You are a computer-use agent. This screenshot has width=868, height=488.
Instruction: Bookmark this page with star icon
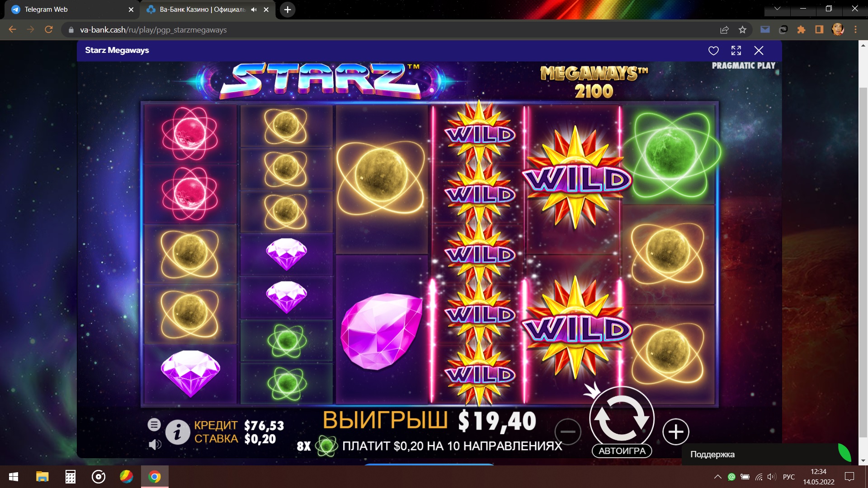click(742, 30)
